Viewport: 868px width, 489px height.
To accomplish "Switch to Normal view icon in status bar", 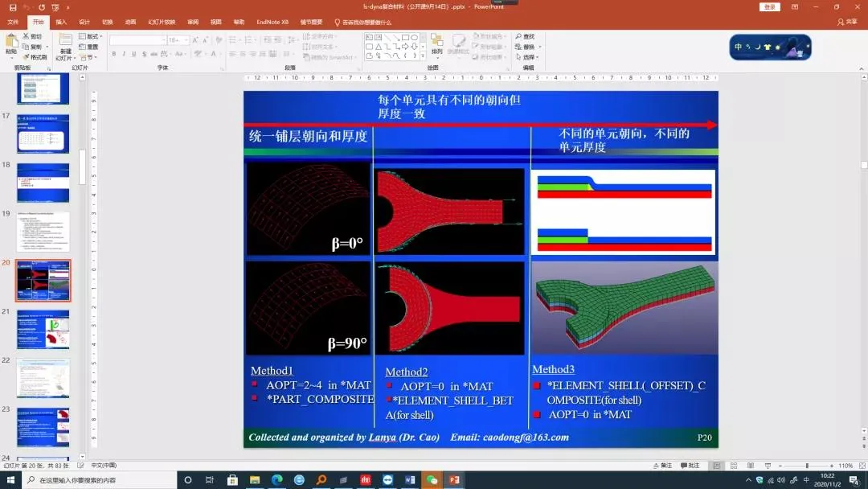I will [716, 466].
